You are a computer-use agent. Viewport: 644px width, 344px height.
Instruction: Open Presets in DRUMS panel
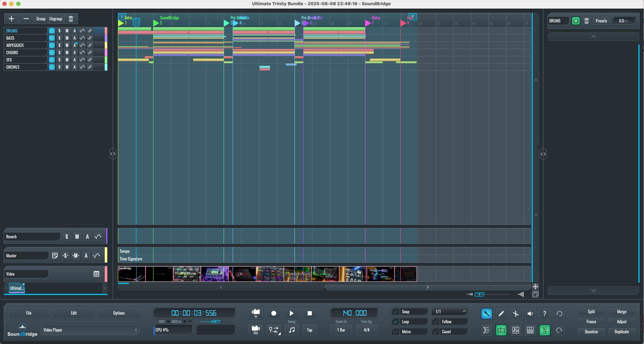[x=601, y=21]
